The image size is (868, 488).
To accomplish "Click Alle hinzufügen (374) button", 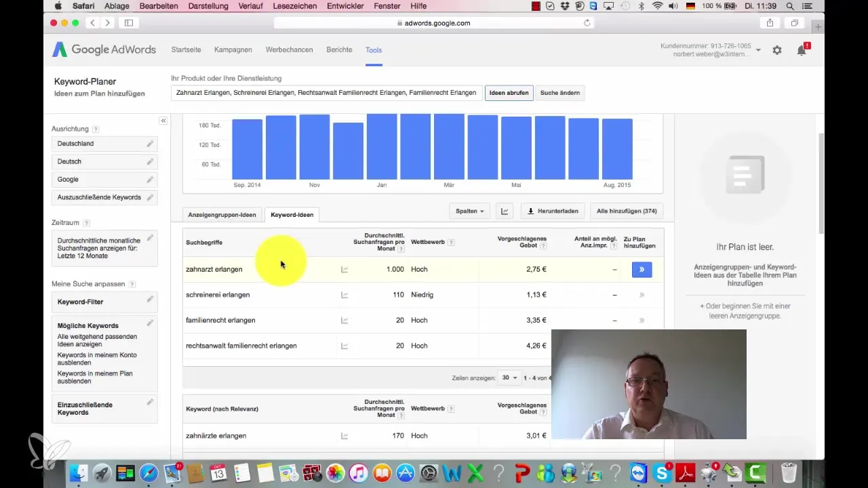I will click(x=627, y=211).
